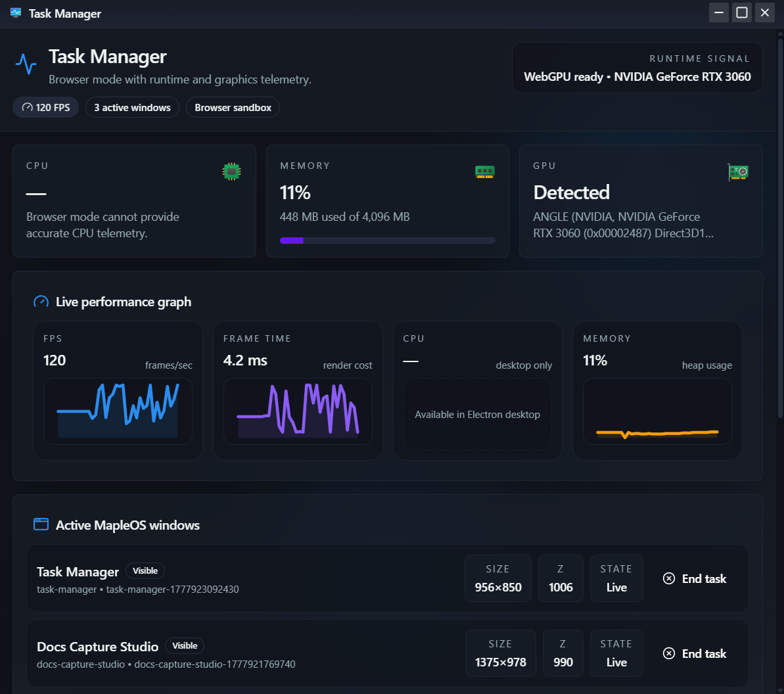Close the Task Manager window

pyautogui.click(x=765, y=12)
